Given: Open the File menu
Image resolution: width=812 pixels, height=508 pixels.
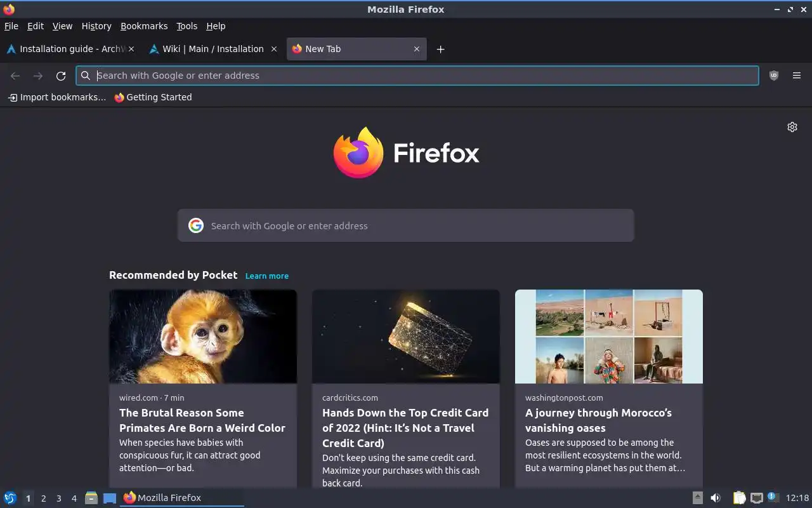Looking at the screenshot, I should tap(11, 26).
